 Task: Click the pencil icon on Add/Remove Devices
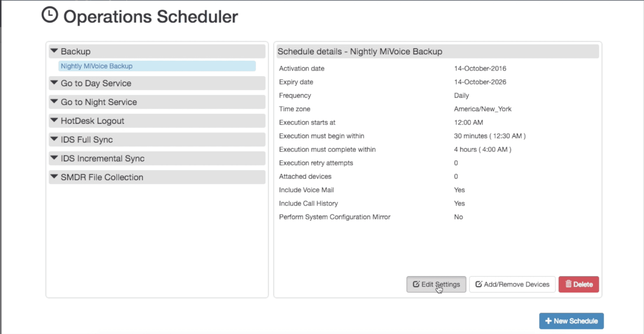pos(478,284)
